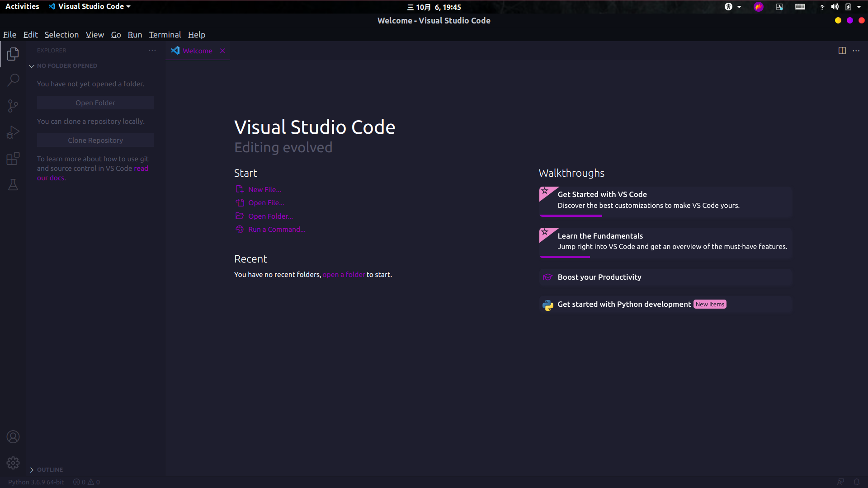Open the Terminal menu
868x488 pixels.
point(165,35)
